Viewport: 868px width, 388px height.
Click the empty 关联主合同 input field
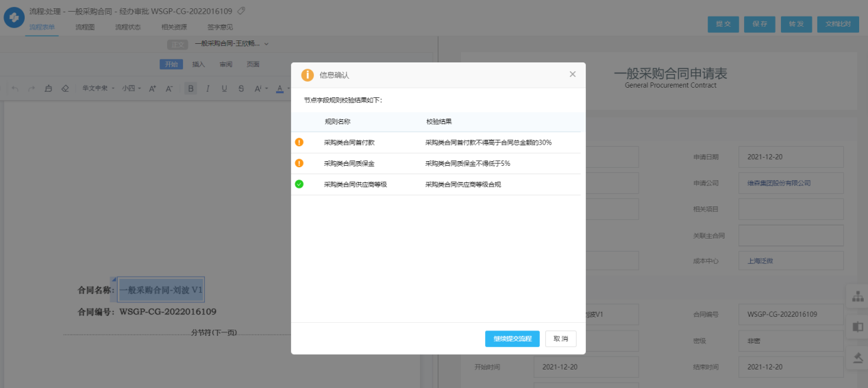pyautogui.click(x=791, y=235)
